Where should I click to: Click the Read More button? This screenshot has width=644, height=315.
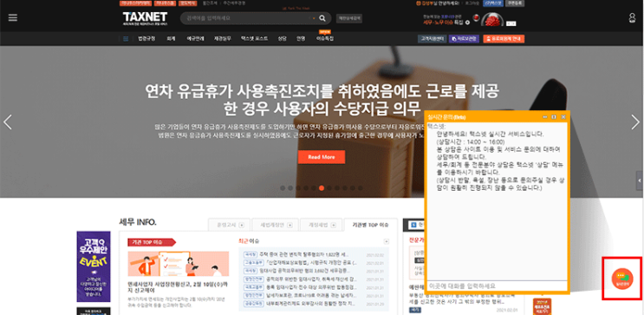coord(322,157)
